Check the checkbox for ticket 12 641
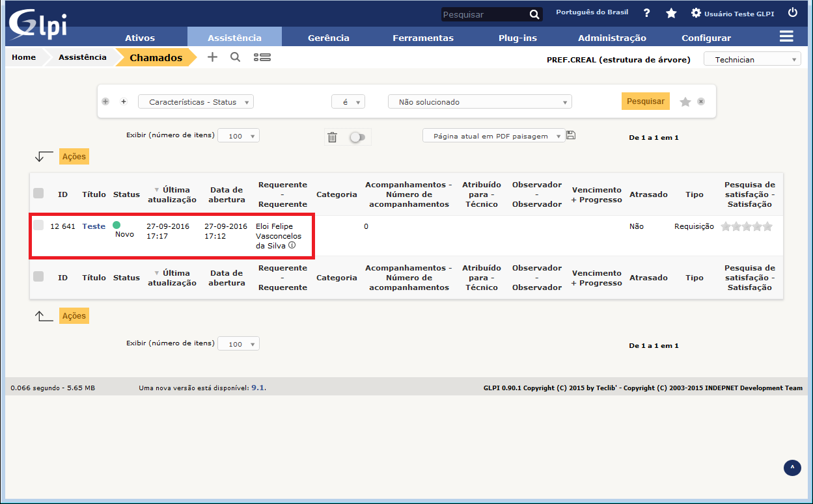 coord(38,225)
